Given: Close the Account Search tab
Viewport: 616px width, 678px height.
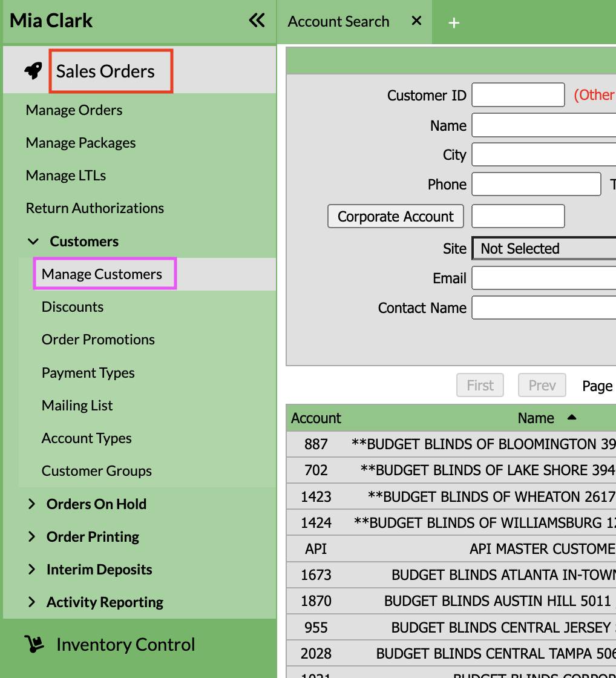Looking at the screenshot, I should pos(416,21).
